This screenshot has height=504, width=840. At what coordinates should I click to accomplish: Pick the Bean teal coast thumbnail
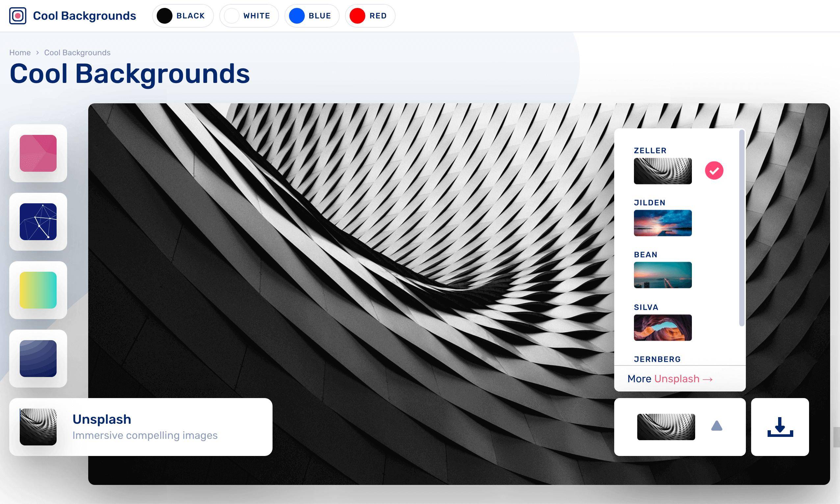click(x=663, y=275)
